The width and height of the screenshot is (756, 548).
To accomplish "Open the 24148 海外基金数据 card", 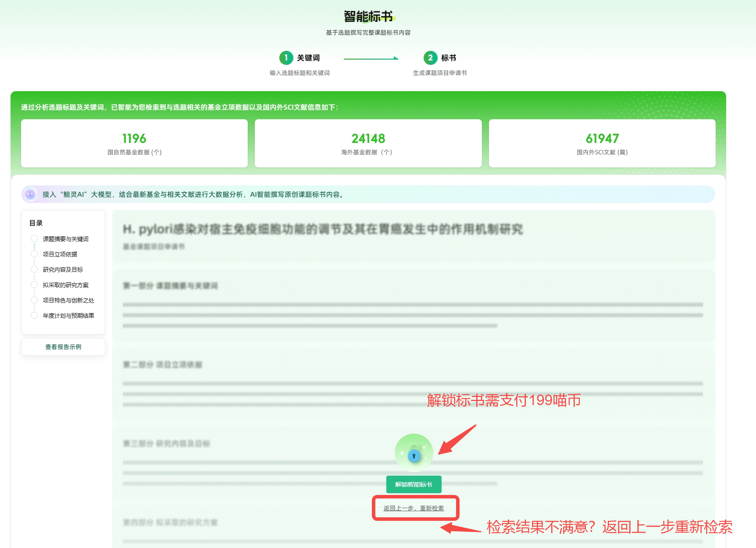I will point(368,143).
